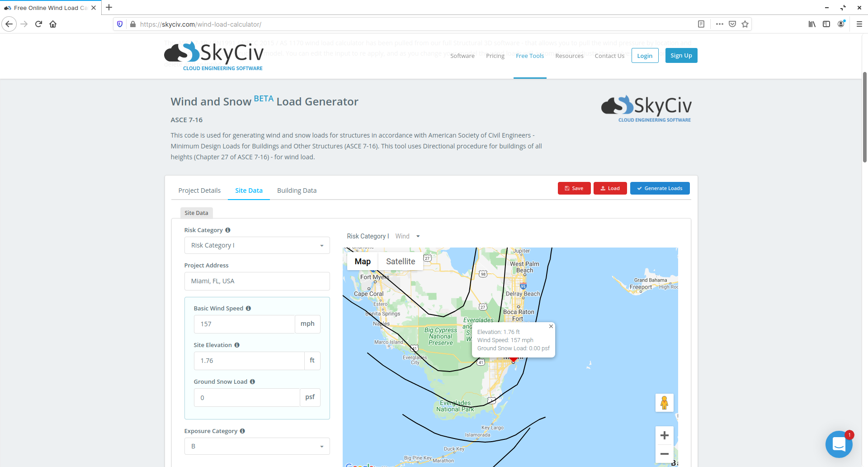Click the red Save button
868x467 pixels.
[x=574, y=188]
